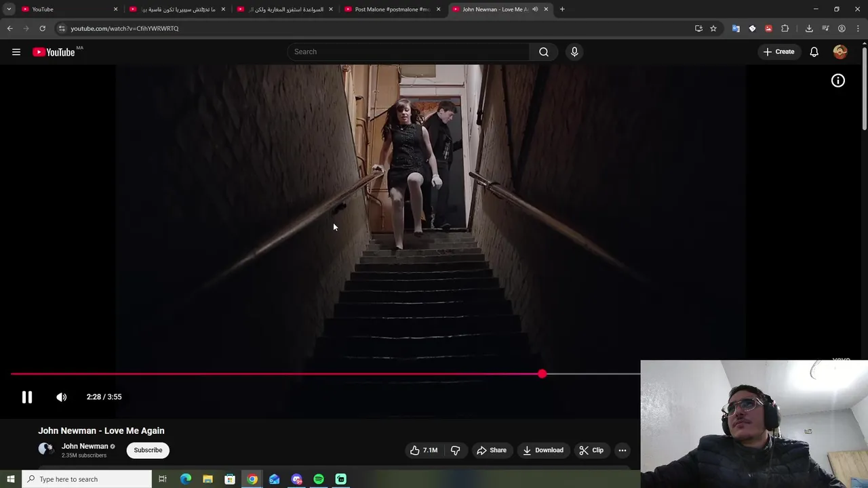Close the Post Malone tab

point(438,9)
